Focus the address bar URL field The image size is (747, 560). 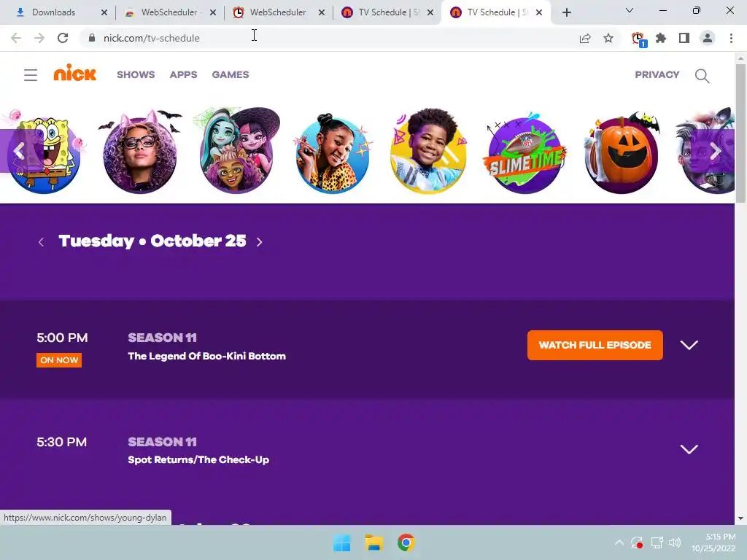333,38
